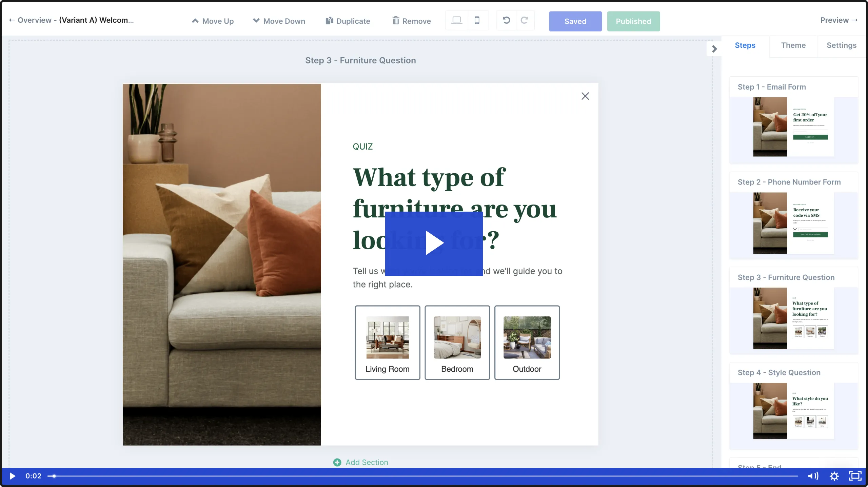Screen dimensions: 868x487
Task: Remove the Furniture Question step
Action: click(411, 21)
